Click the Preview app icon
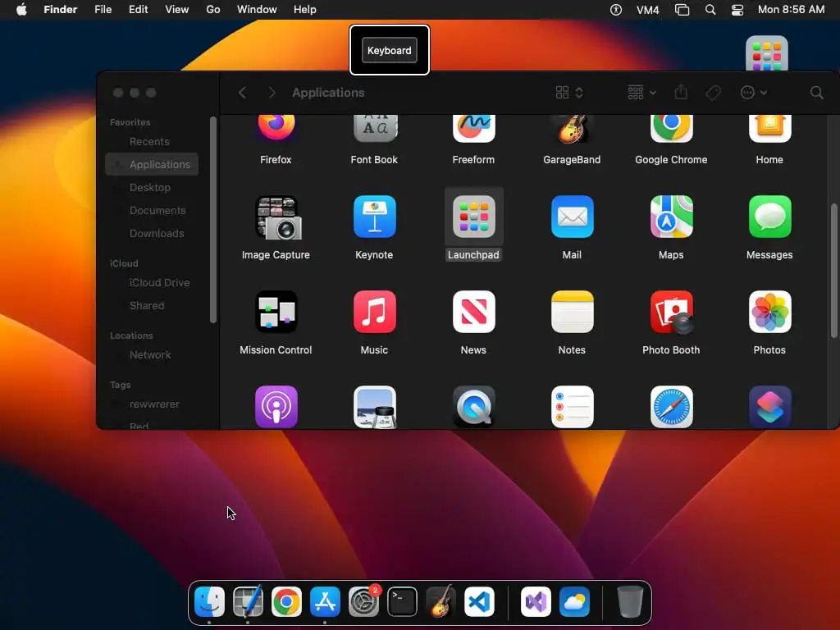The height and width of the screenshot is (630, 840). pos(374,407)
